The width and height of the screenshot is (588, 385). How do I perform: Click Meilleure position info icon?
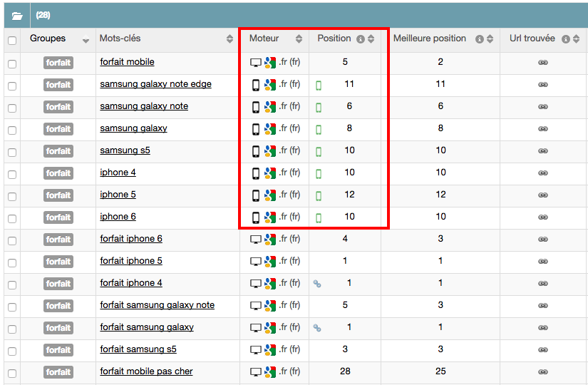[479, 39]
